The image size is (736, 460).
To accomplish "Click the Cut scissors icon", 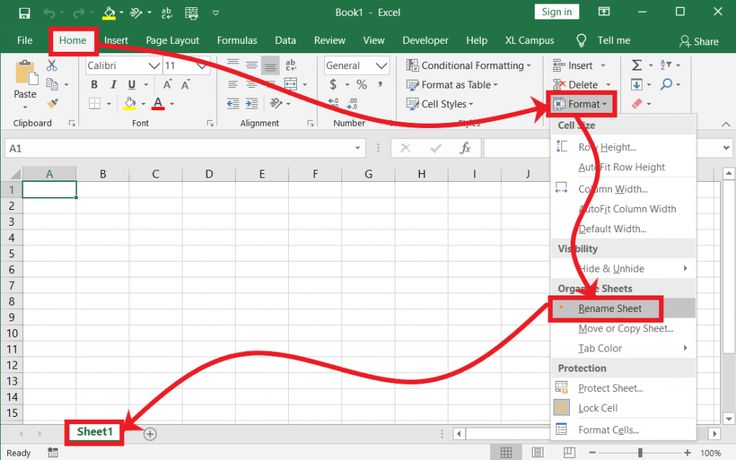I will [52, 65].
